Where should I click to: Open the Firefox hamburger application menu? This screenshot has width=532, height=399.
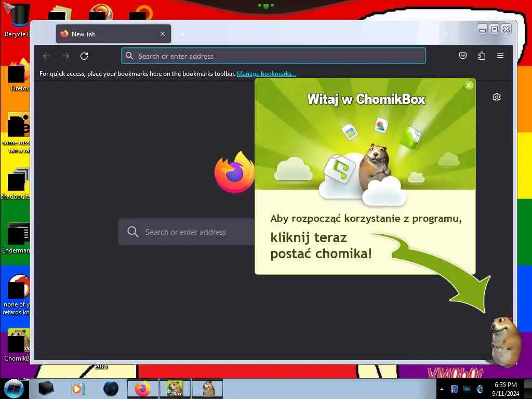[x=500, y=55]
